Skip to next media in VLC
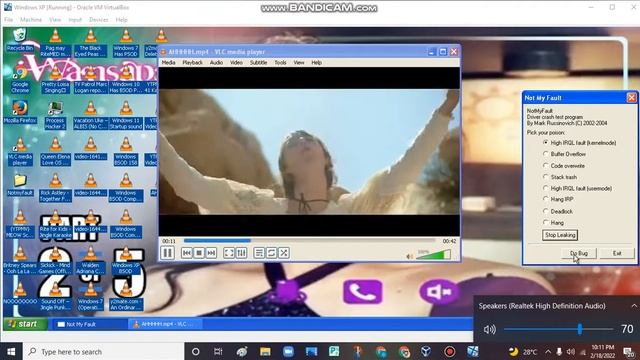This screenshot has width=640, height=360. coord(211,253)
